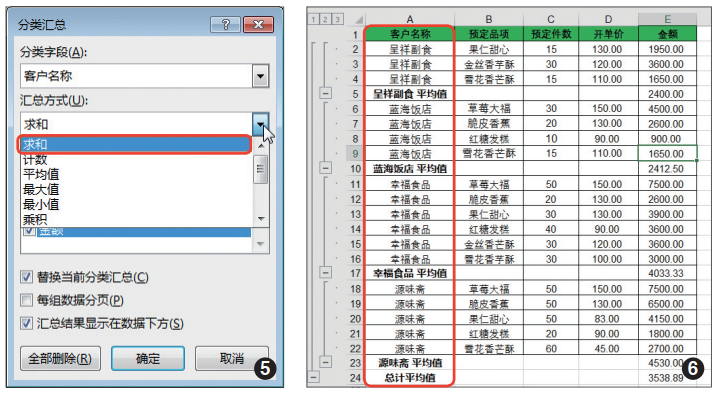Click the quantity cell 60 in row 22
Screen dimensions: 719x397
pyautogui.click(x=551, y=348)
